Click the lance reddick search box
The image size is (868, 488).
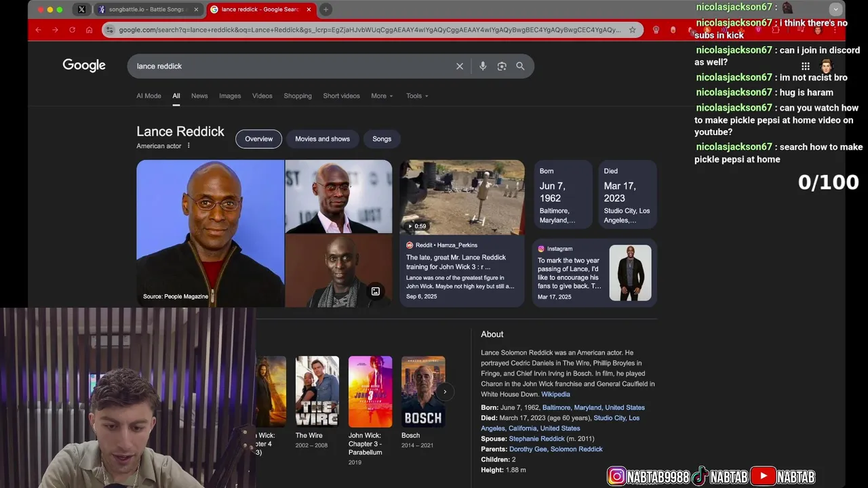[292, 66]
